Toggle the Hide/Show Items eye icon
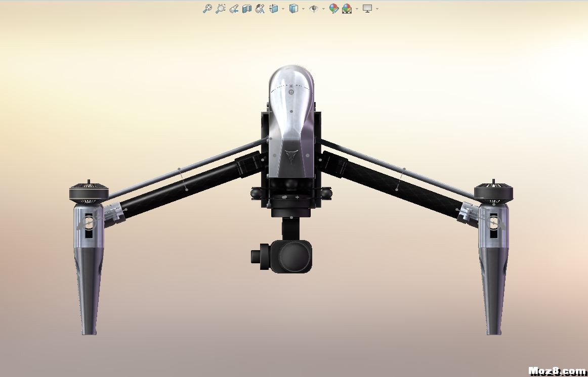This screenshot has width=588, height=377. point(314,8)
